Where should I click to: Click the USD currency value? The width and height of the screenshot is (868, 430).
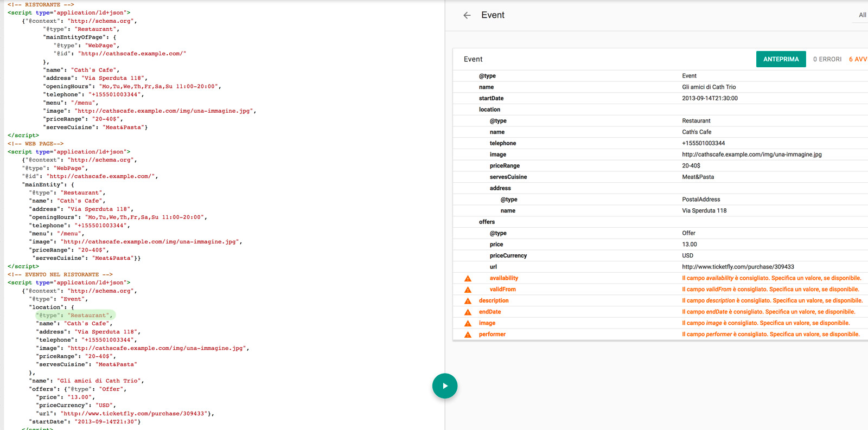coord(687,255)
